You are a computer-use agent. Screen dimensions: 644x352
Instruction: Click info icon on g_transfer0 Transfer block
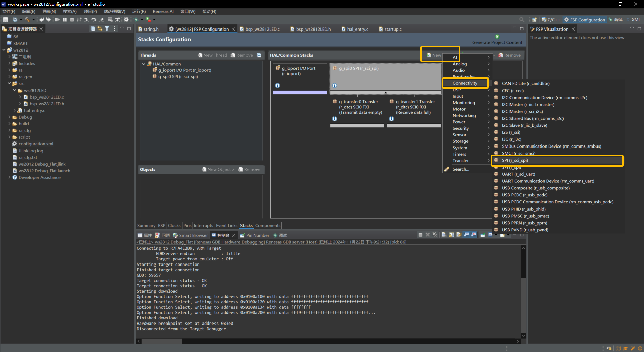click(x=334, y=119)
